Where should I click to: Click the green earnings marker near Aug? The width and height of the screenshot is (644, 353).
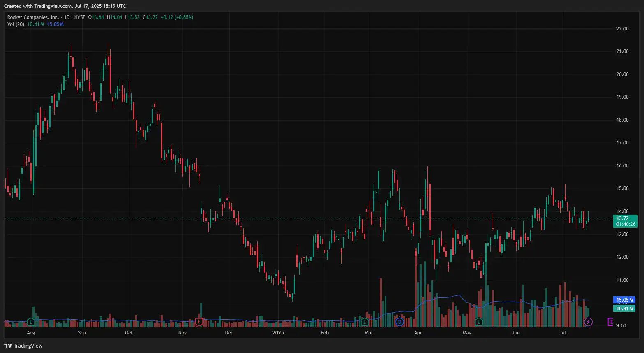tap(30, 321)
